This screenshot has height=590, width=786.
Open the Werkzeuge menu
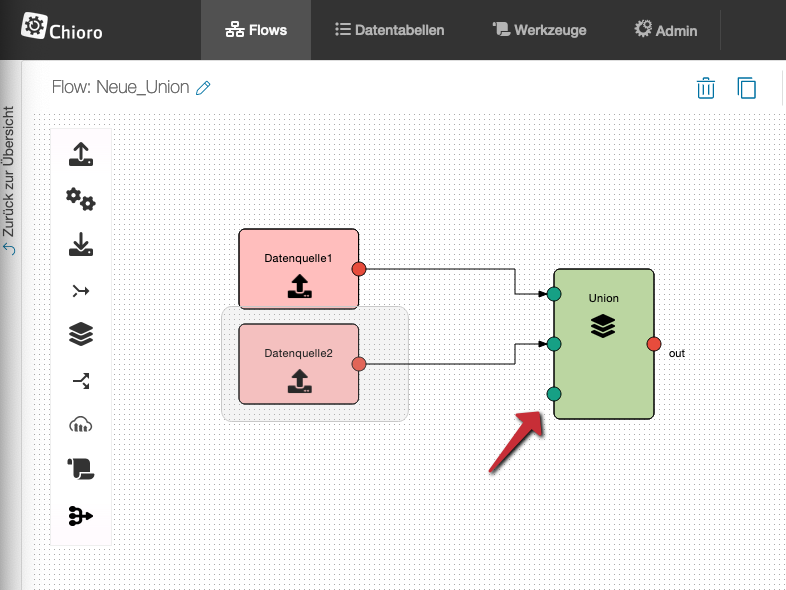coord(540,30)
